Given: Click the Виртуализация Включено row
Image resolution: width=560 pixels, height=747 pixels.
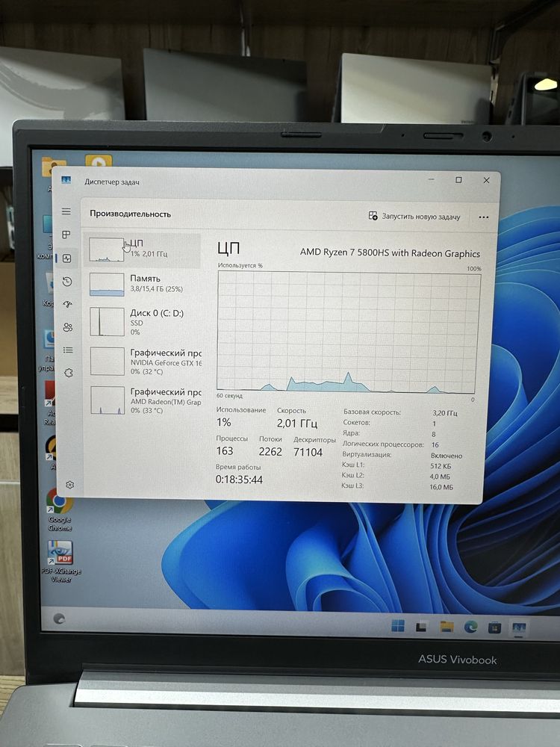Looking at the screenshot, I should (x=402, y=455).
